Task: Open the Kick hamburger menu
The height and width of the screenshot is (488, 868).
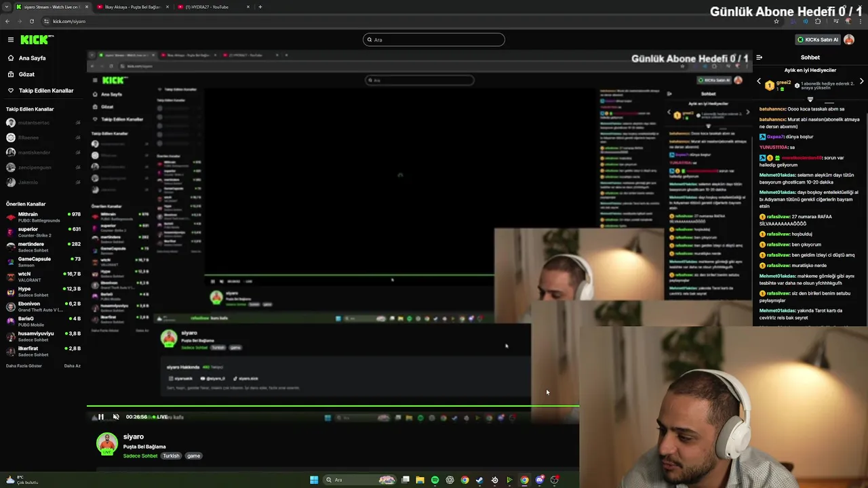Action: 11,40
